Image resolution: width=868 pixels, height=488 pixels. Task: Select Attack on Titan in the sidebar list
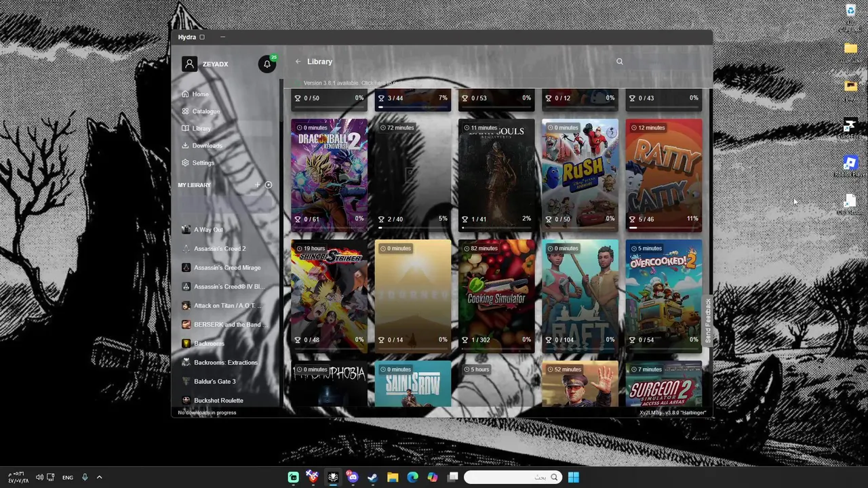tap(226, 306)
